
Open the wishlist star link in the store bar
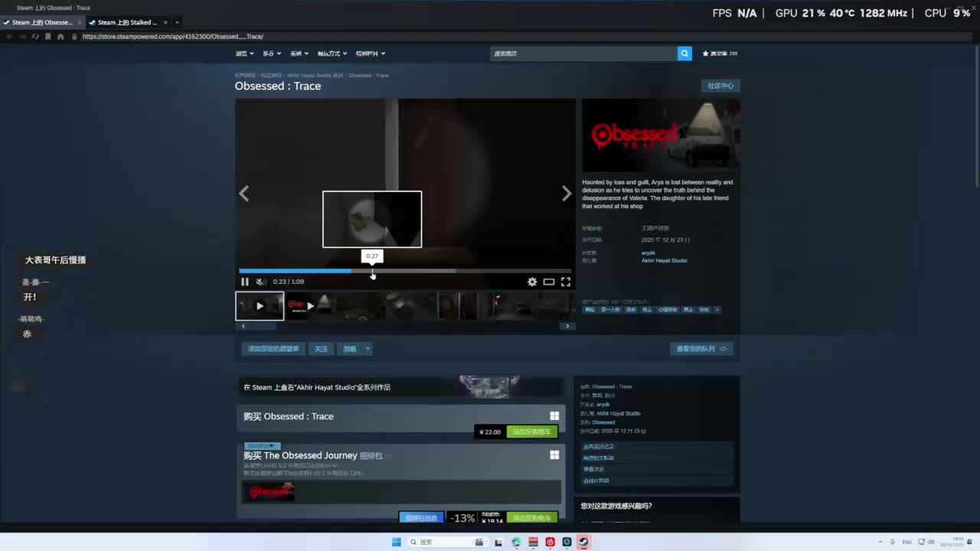pyautogui.click(x=720, y=54)
